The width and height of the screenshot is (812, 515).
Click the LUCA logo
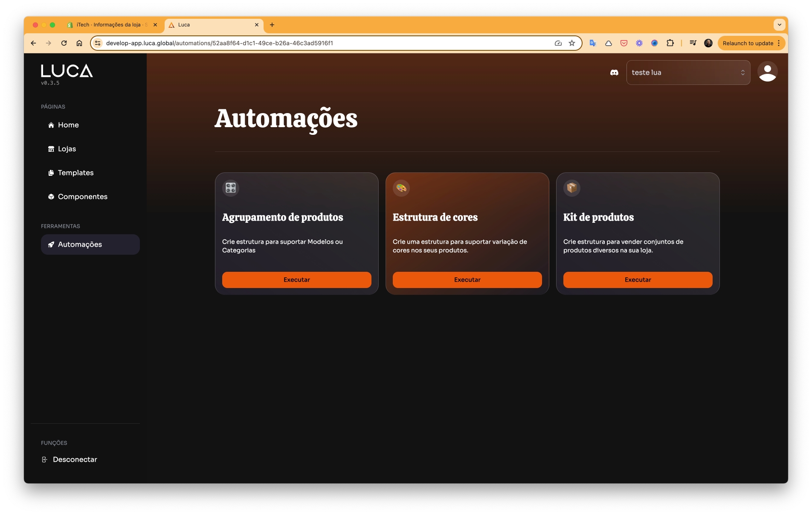pos(67,71)
